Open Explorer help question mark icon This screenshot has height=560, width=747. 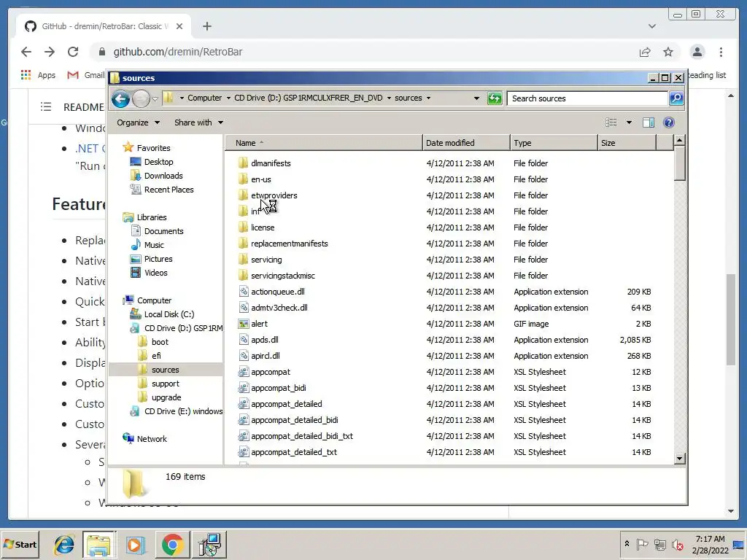point(669,122)
